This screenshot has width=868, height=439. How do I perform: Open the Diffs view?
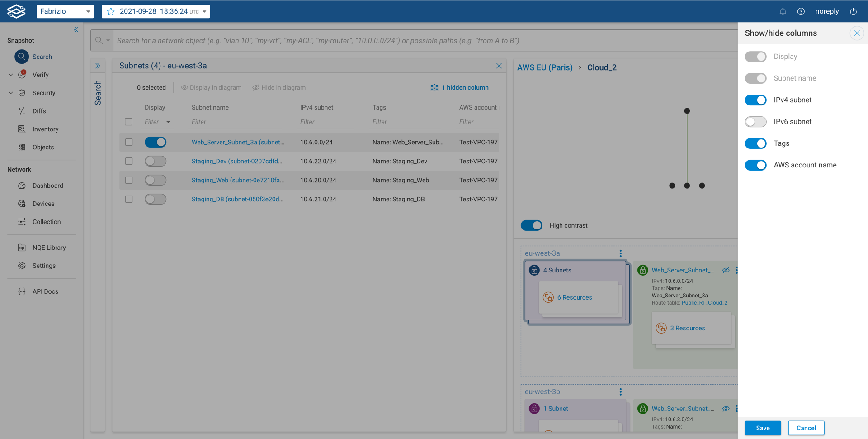pyautogui.click(x=39, y=111)
